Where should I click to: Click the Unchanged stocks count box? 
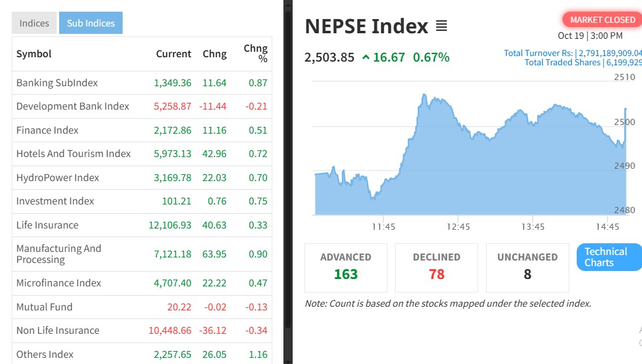point(527,267)
